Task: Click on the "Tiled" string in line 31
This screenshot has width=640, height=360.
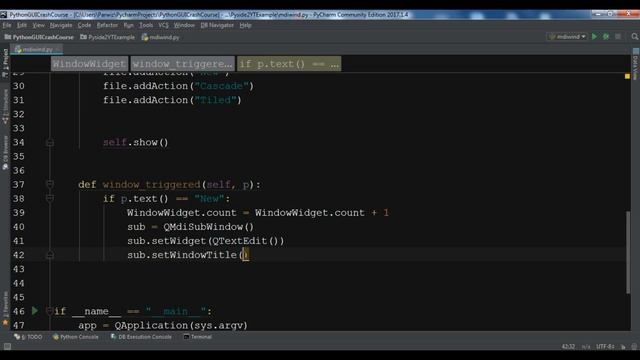Action: pyautogui.click(x=215, y=100)
